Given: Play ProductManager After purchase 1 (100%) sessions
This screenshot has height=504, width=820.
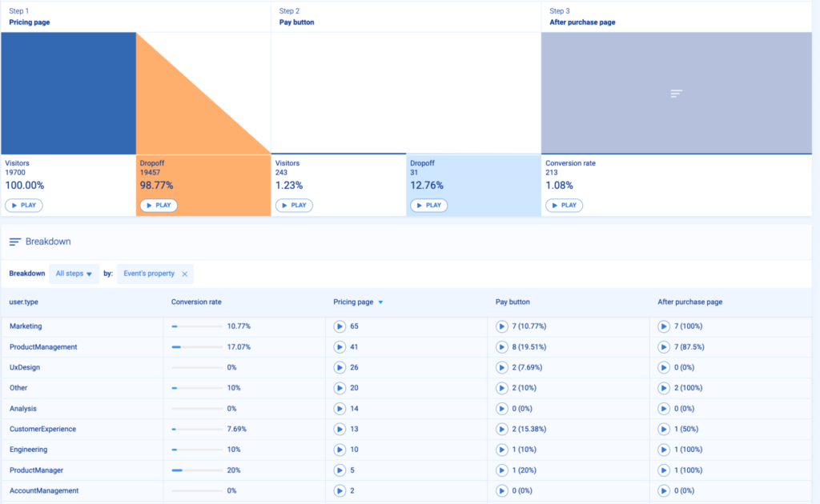Looking at the screenshot, I should (664, 470).
